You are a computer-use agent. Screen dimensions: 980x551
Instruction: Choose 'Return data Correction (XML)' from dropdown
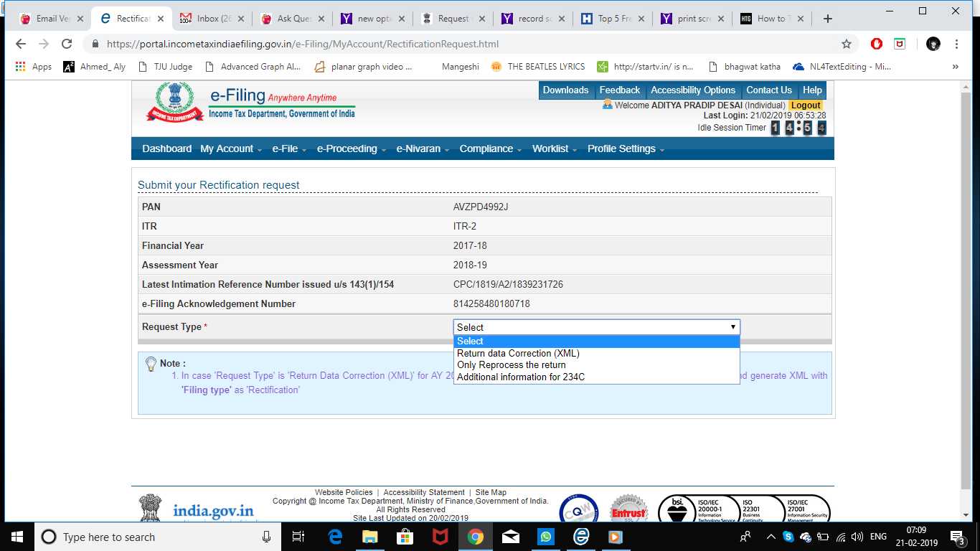518,353
